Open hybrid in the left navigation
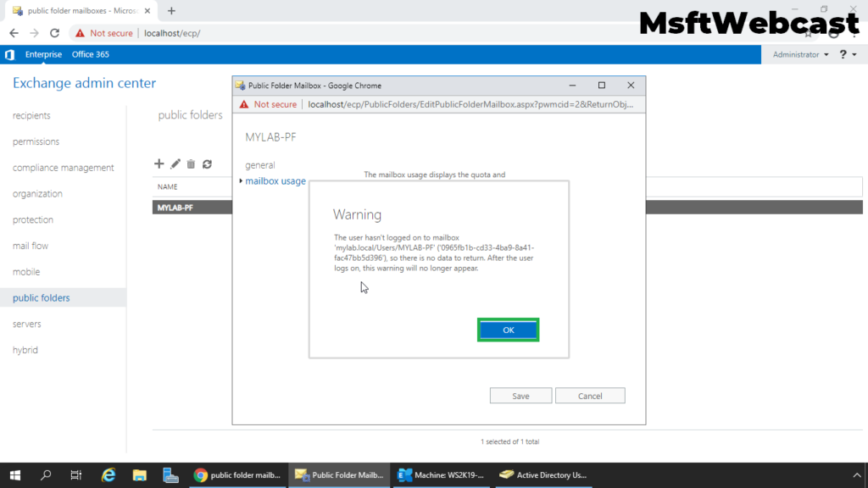 25,350
